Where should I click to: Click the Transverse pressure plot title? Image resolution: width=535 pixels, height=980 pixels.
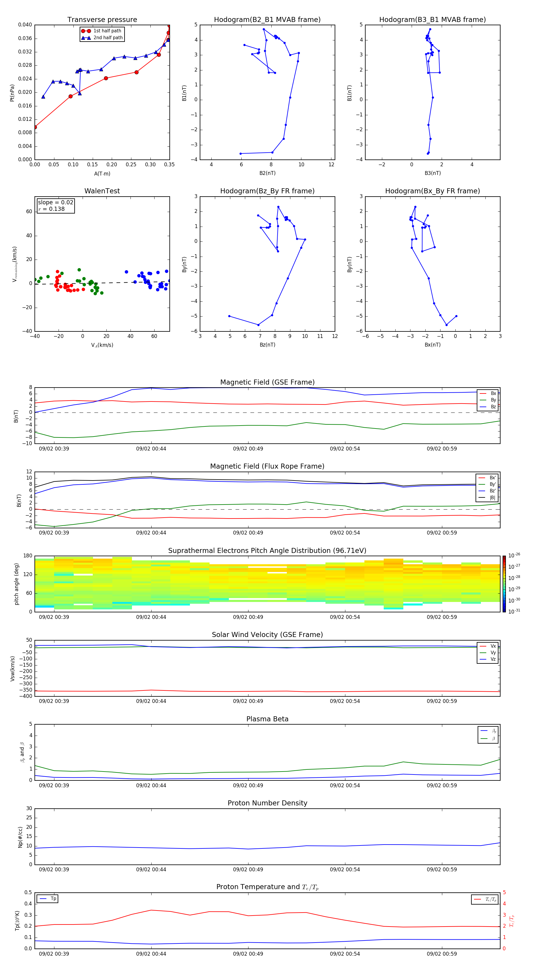click(x=102, y=20)
